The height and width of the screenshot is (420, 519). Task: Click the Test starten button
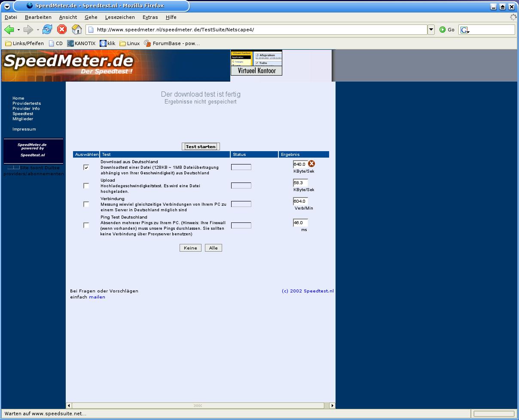pyautogui.click(x=201, y=146)
